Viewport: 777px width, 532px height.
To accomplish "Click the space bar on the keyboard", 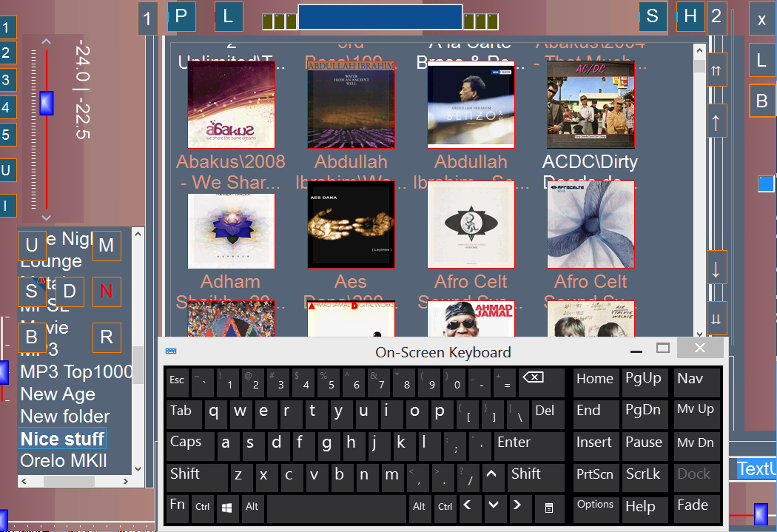I will [x=337, y=508].
